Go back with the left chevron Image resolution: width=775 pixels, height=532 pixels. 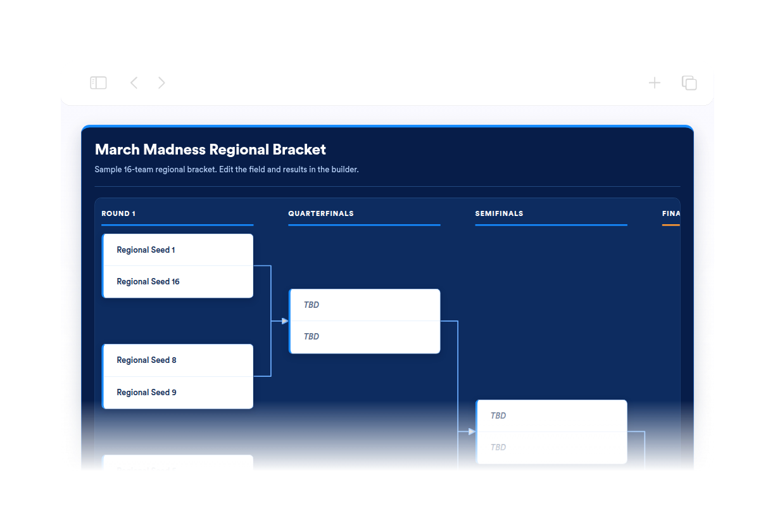pos(134,83)
